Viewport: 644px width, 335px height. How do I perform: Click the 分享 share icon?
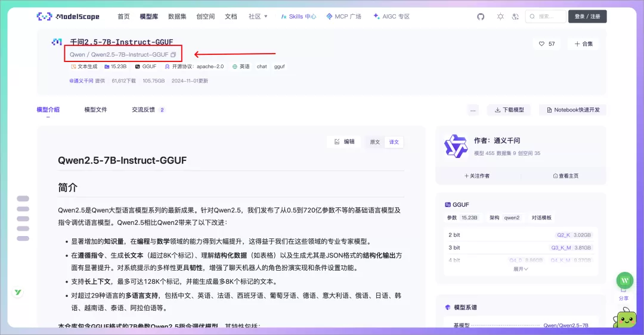tap(624, 295)
